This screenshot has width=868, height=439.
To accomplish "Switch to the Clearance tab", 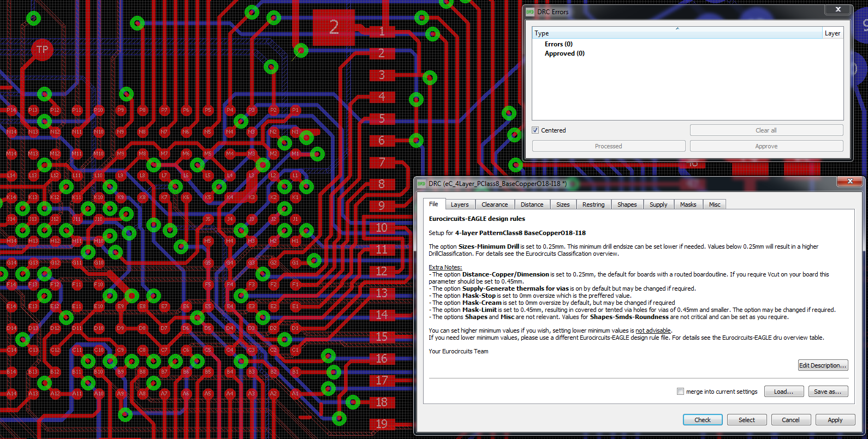I will tap(495, 205).
